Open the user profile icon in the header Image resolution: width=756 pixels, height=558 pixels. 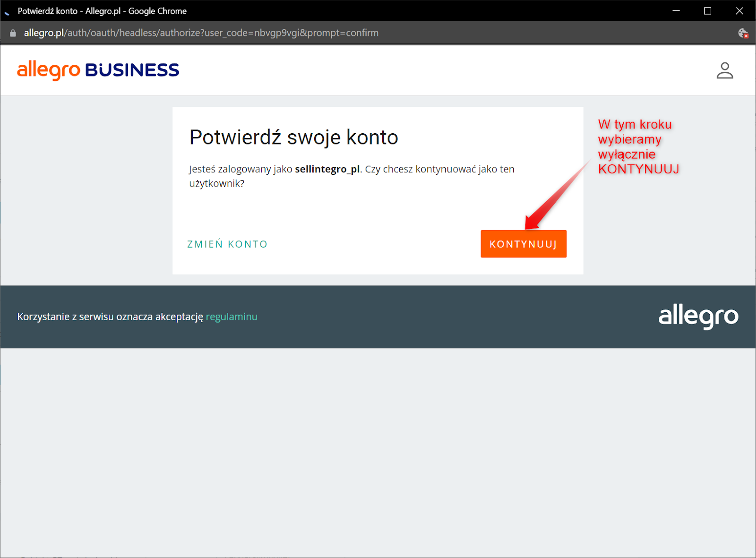[724, 70]
